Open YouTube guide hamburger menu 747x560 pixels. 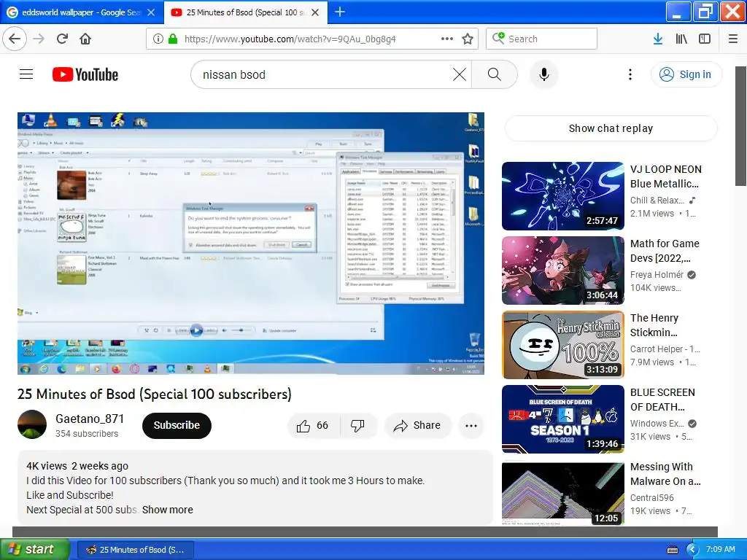coord(26,74)
